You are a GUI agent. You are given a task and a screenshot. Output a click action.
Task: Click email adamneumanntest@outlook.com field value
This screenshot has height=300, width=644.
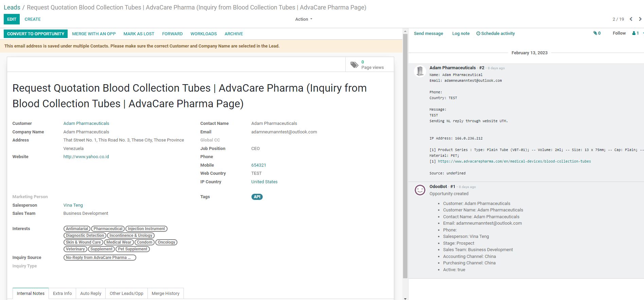coord(284,132)
